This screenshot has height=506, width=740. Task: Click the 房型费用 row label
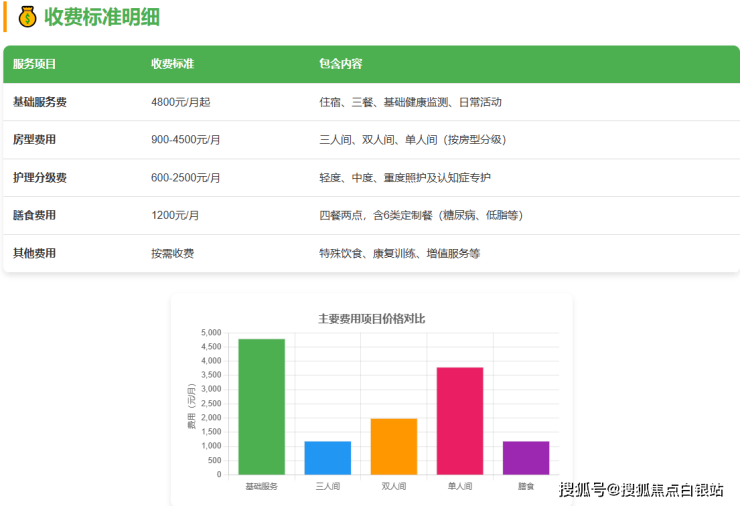pos(34,140)
